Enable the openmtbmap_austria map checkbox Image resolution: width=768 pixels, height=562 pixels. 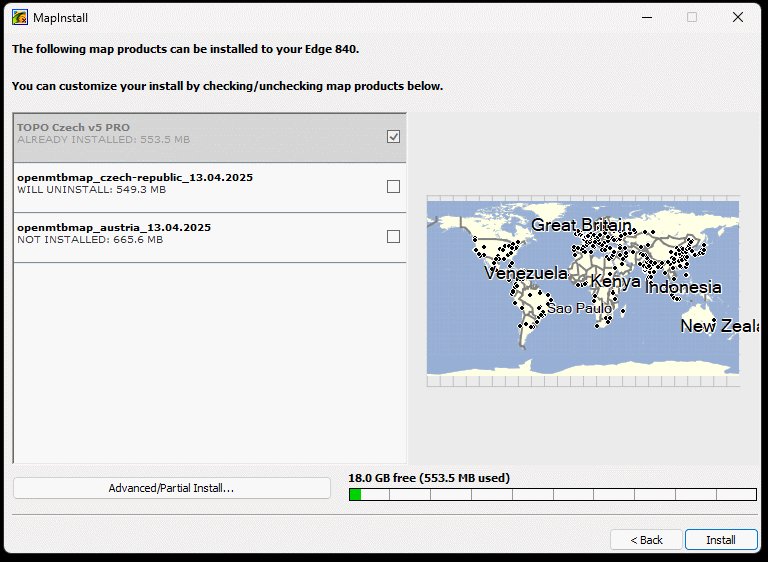point(393,237)
